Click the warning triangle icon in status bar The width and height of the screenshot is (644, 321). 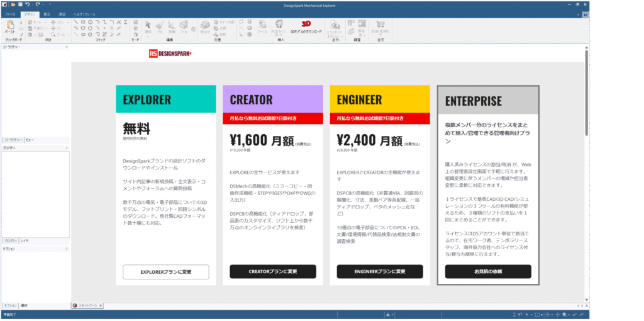click(387, 315)
